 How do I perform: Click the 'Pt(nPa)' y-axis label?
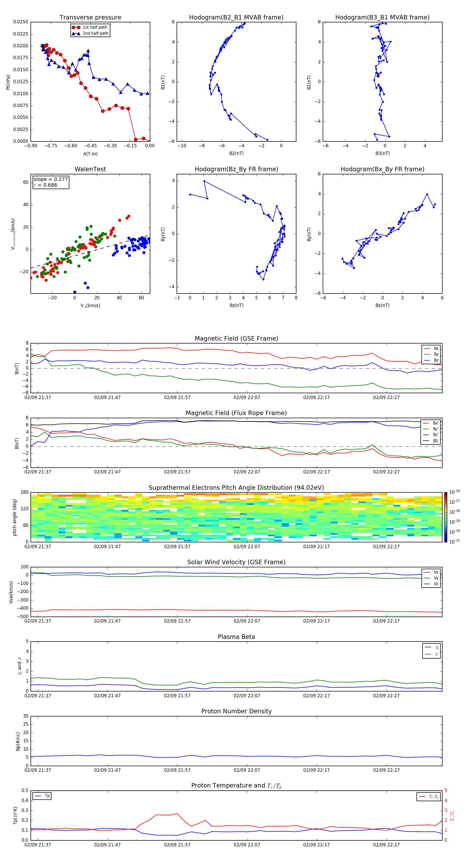8,82
